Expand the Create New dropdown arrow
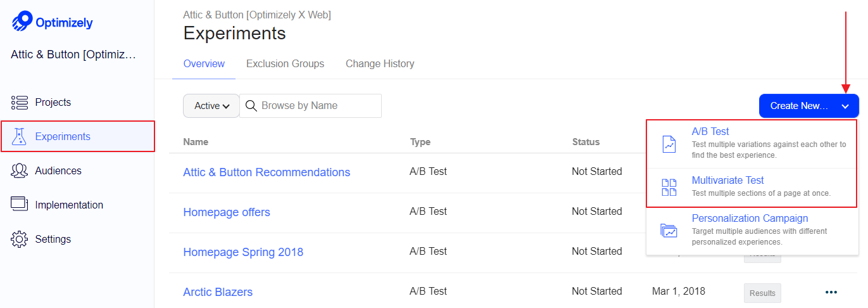This screenshot has width=868, height=308. (845, 106)
